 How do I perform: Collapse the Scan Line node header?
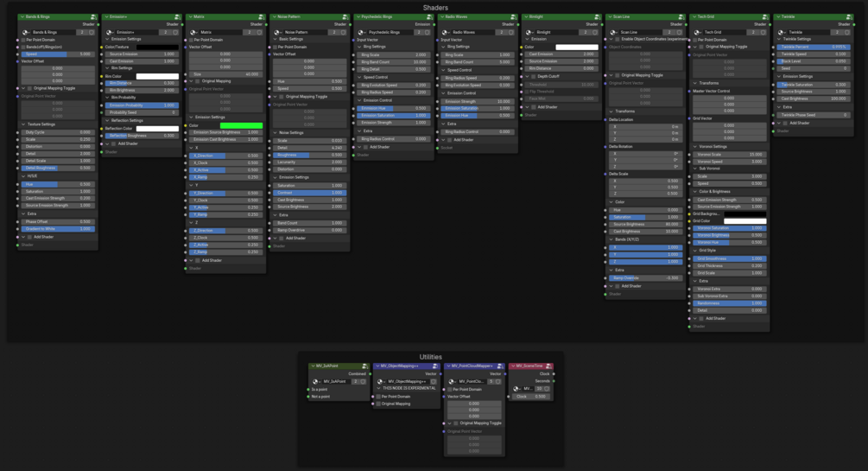610,17
